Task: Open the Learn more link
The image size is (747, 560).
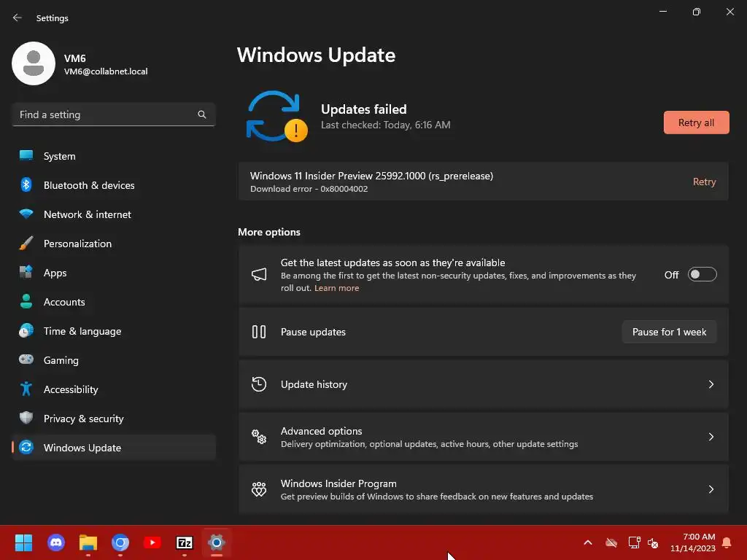Action: point(336,287)
